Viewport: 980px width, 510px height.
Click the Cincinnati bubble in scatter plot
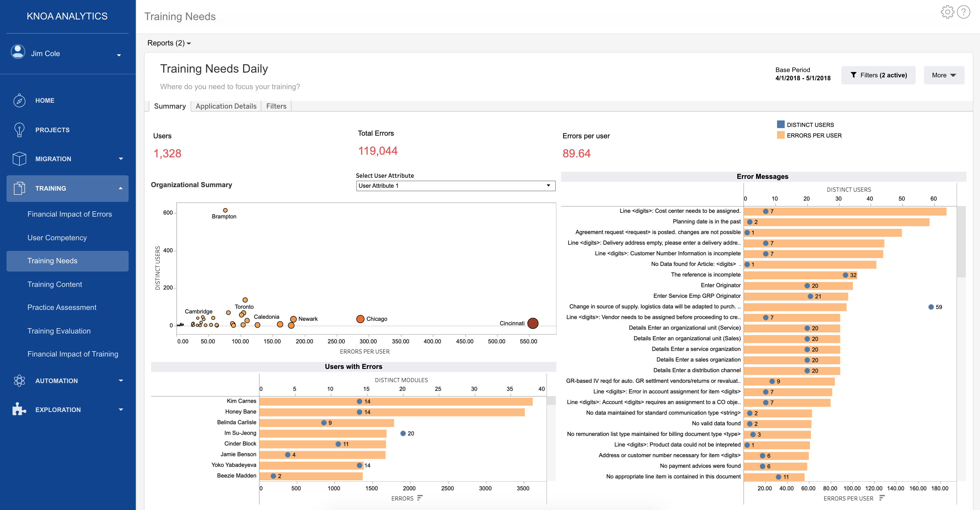(532, 323)
